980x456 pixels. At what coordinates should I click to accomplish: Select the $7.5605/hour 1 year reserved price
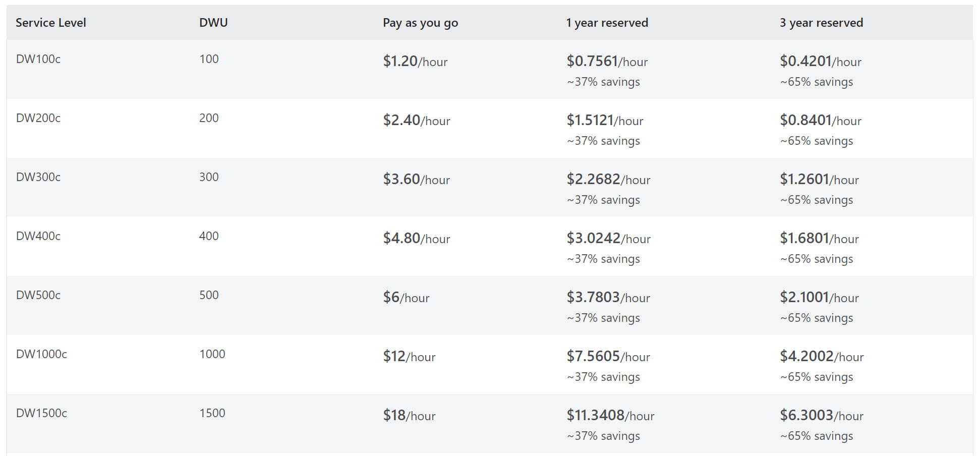click(x=608, y=357)
